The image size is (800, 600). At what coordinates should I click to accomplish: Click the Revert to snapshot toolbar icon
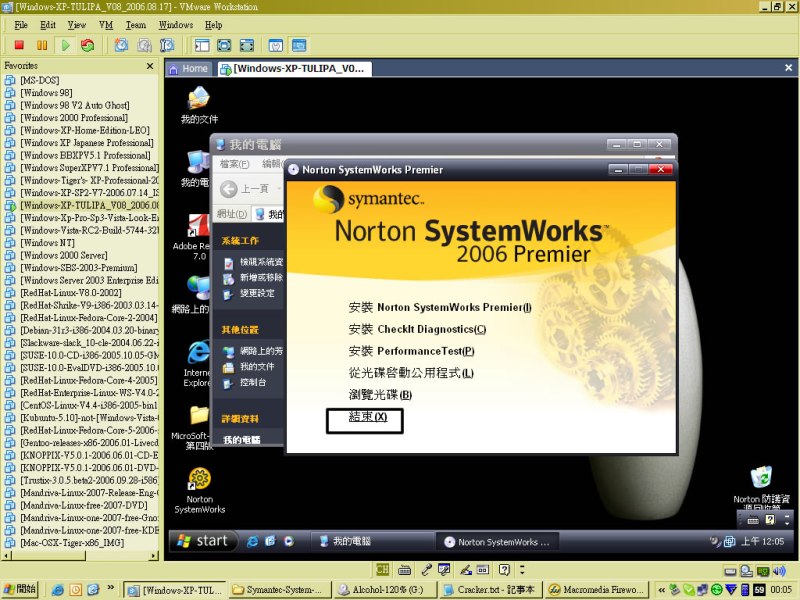pyautogui.click(x=144, y=45)
